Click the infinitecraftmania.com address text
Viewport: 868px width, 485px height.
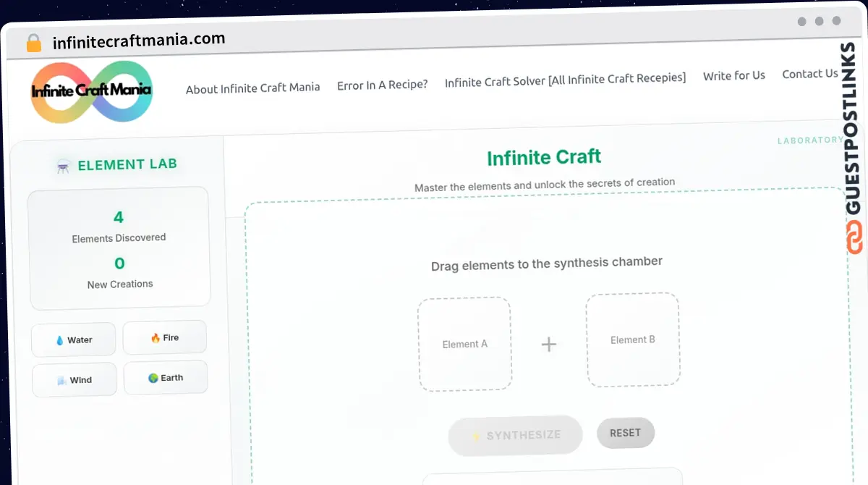coord(139,41)
